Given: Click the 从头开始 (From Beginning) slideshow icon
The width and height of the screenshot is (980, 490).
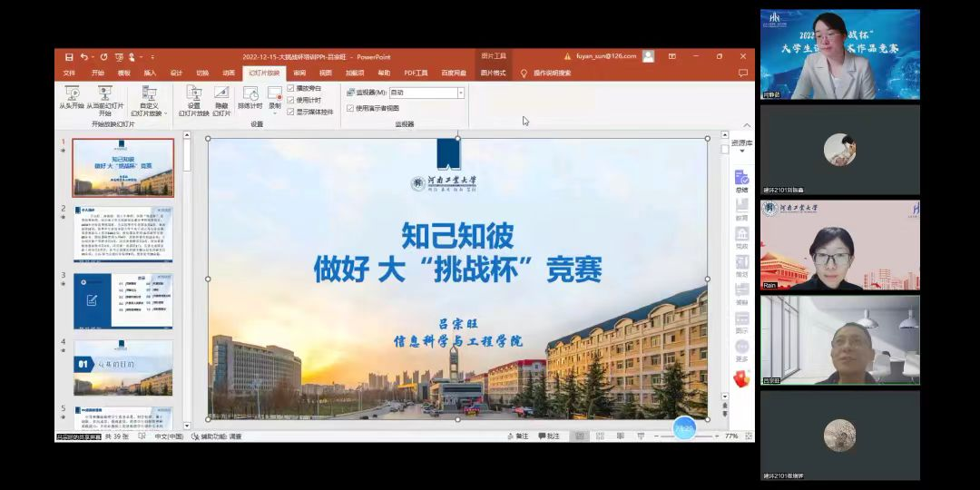Looking at the screenshot, I should coord(72,93).
